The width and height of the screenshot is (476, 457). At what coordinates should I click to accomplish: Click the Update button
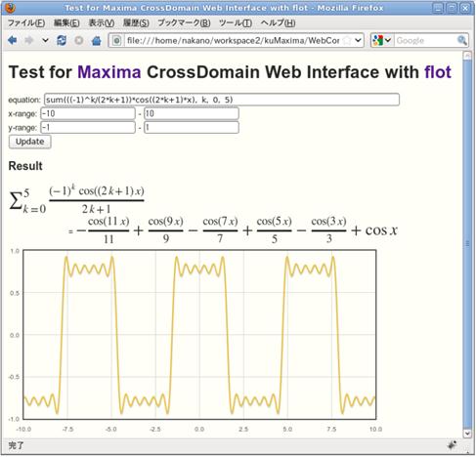(29, 142)
